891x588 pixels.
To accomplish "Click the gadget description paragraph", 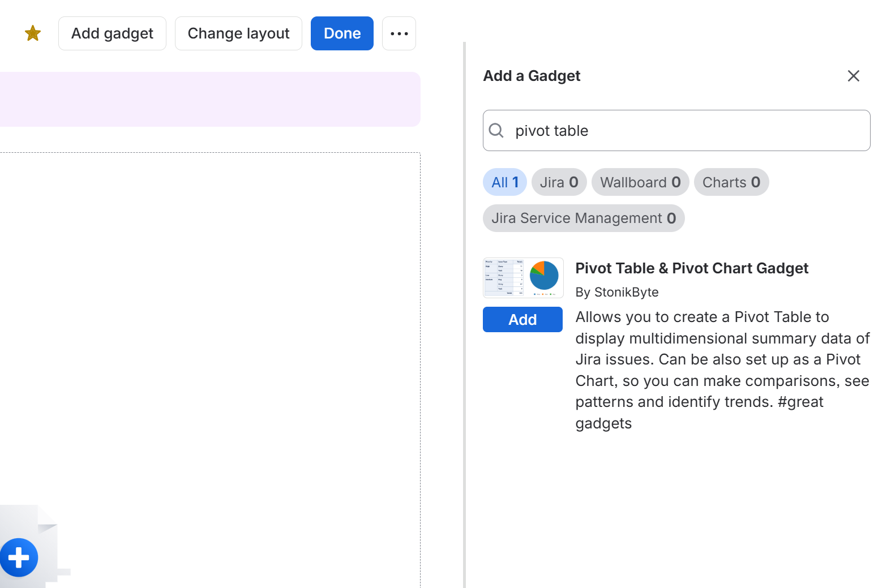I will pos(723,370).
